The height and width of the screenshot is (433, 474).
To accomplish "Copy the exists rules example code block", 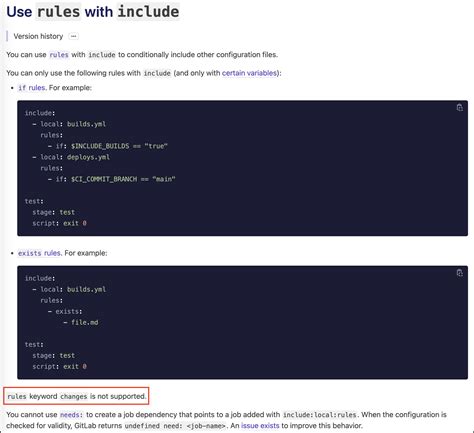I will pos(459,273).
